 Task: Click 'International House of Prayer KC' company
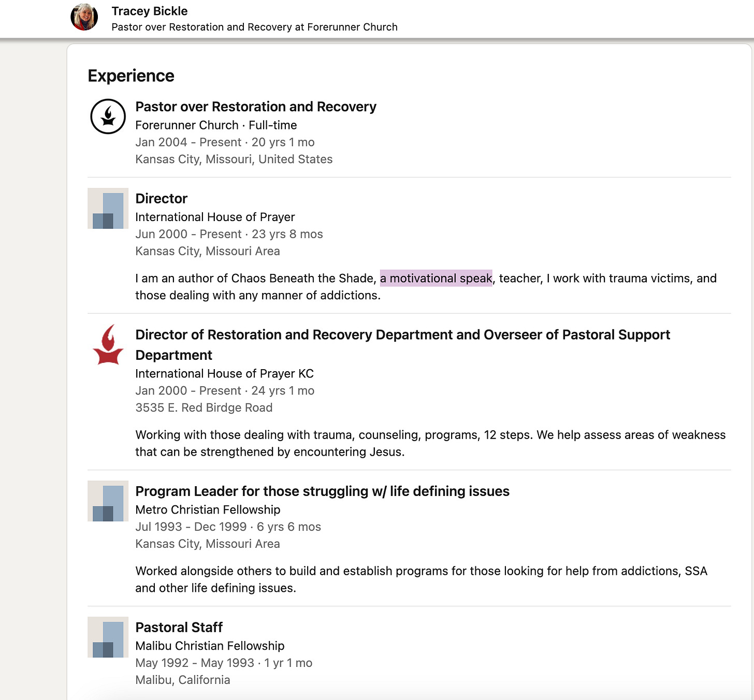coord(224,374)
